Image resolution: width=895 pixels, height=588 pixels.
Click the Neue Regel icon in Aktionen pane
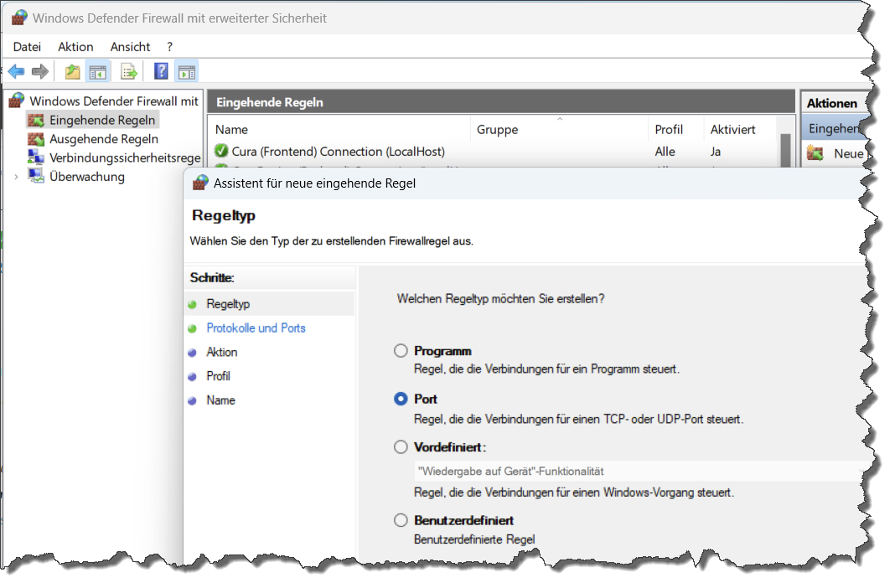click(815, 153)
